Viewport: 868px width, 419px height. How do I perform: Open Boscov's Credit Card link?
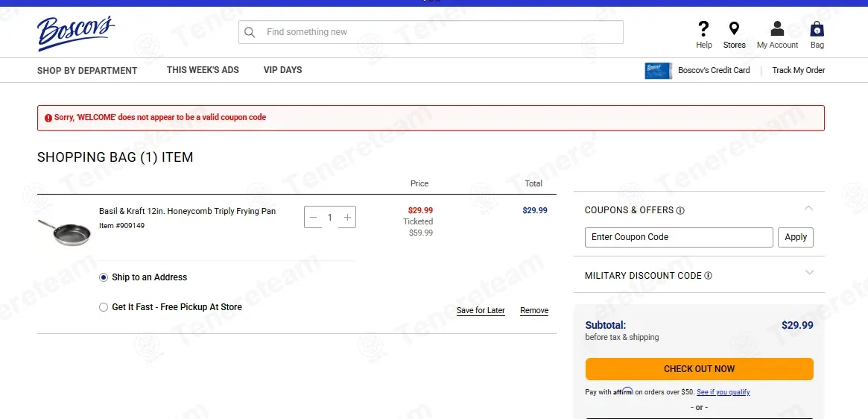[x=714, y=70]
